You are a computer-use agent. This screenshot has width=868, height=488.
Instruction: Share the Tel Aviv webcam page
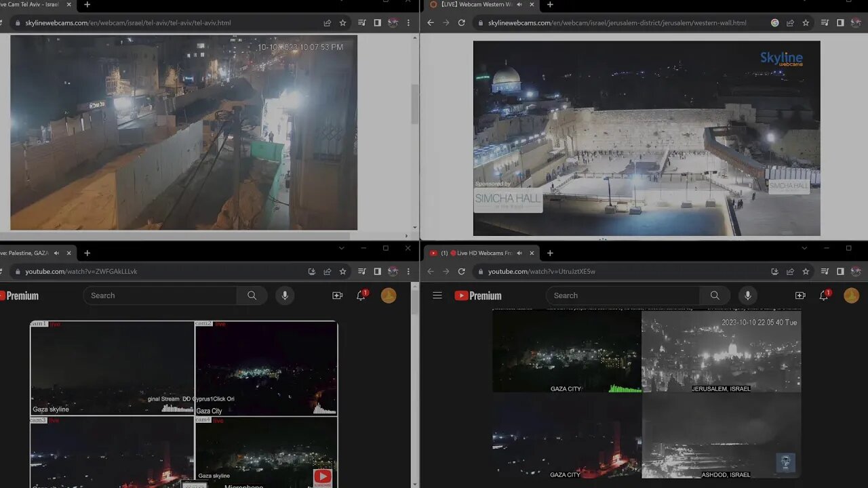328,23
